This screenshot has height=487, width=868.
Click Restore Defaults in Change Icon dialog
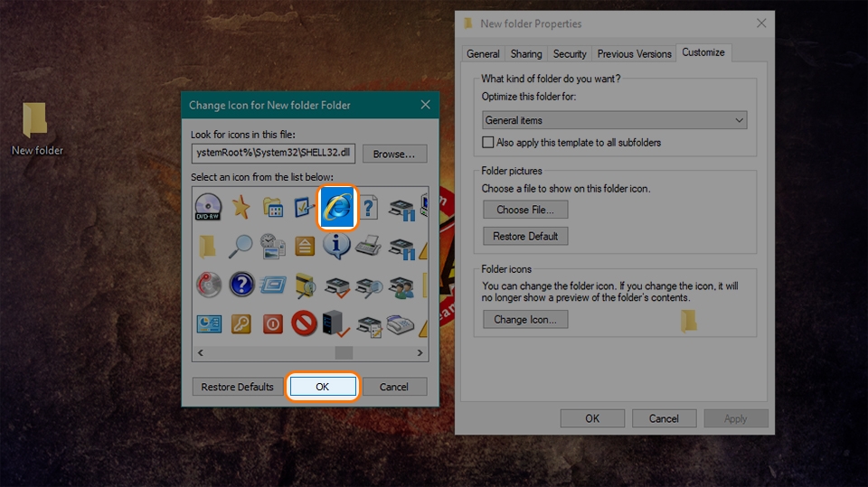click(x=238, y=387)
